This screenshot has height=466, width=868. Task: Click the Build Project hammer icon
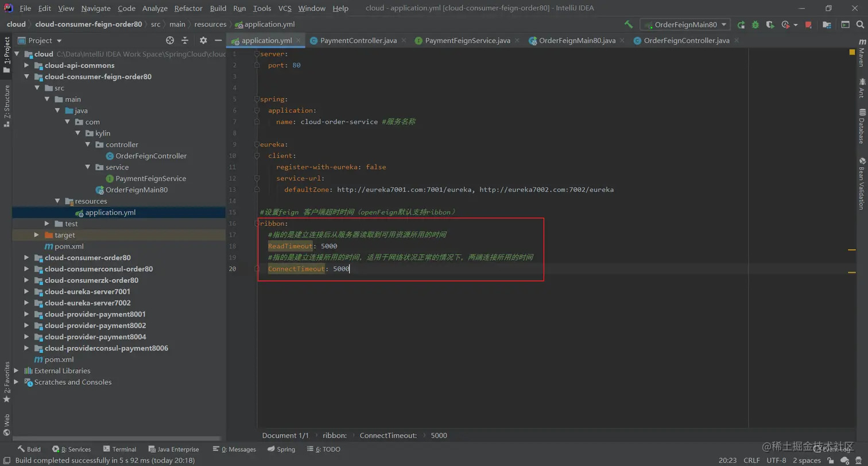coord(629,25)
